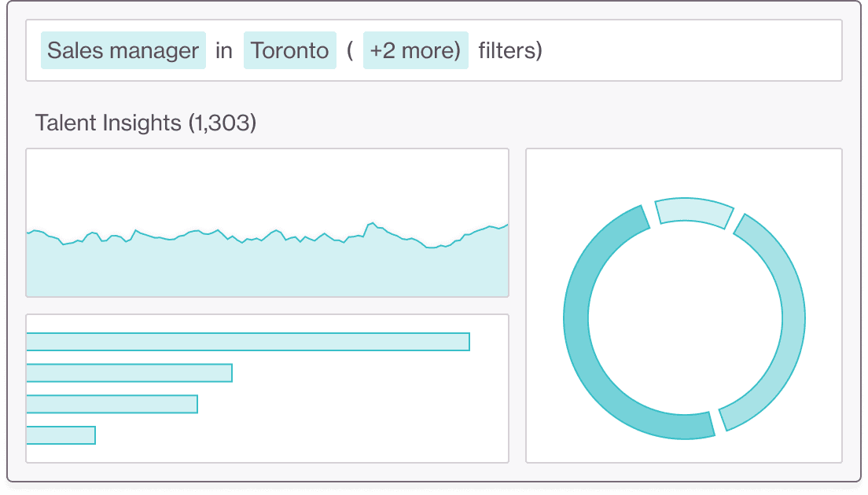Click the empty center of donut chart
The image size is (868, 495).
684,318
